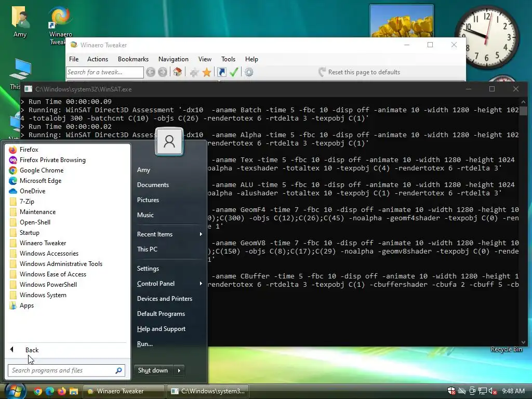The width and height of the screenshot is (532, 399).
Task: Open the Windows Start orb
Action: [15, 391]
